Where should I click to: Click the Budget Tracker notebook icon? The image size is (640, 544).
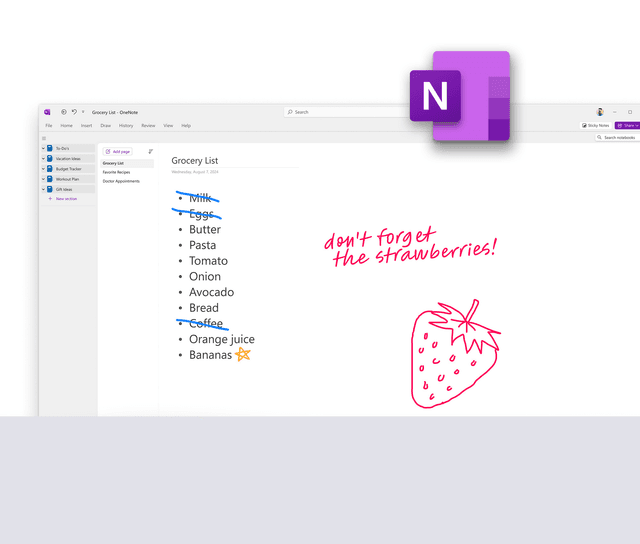click(x=50, y=169)
